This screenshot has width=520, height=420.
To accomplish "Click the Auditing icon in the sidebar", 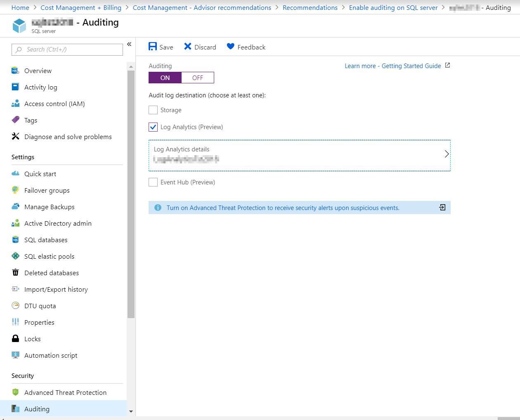I will click(x=15, y=408).
